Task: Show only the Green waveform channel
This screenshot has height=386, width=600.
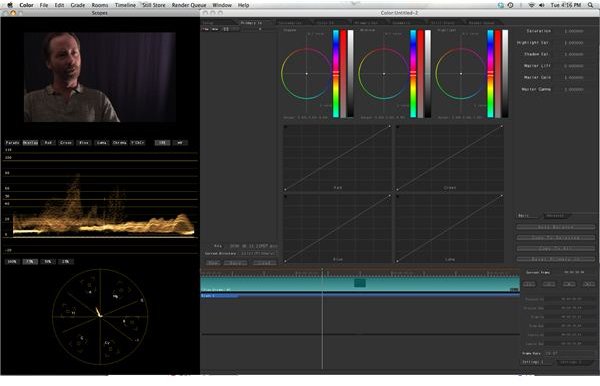Action: tap(66, 143)
